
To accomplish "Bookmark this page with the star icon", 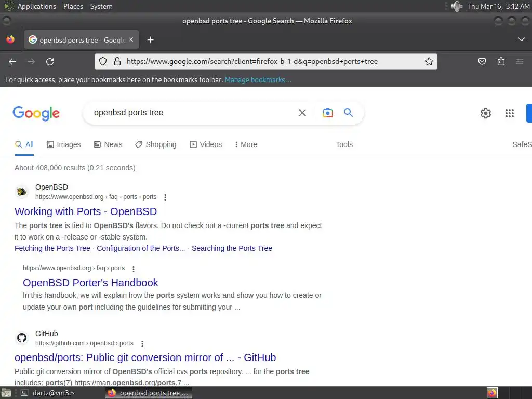I will point(429,61).
